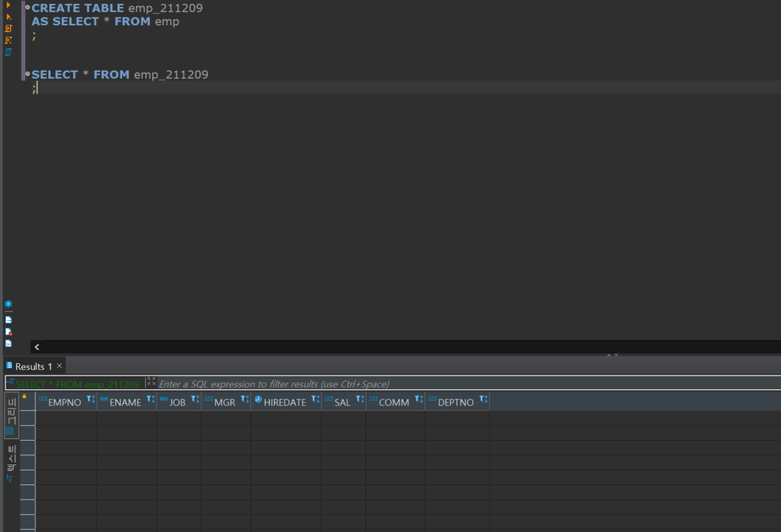The height and width of the screenshot is (532, 781).
Task: Switch results to grid view (그리드)
Action: coord(12,415)
